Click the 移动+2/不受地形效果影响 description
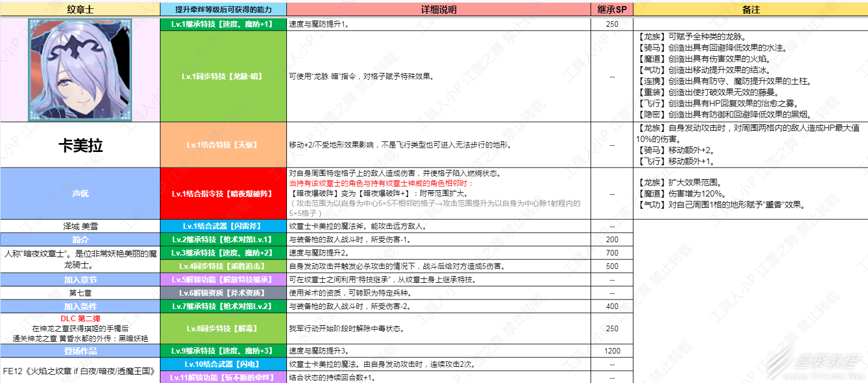The height and width of the screenshot is (383, 868). pyautogui.click(x=400, y=145)
